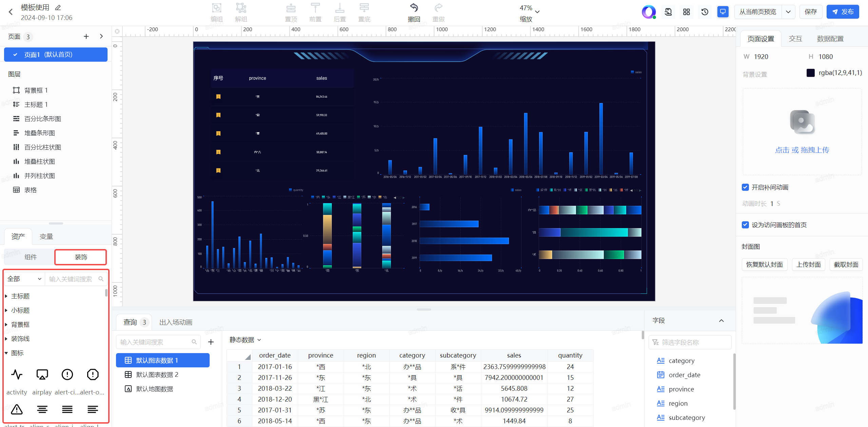
Task: Click the ruler origin icon at the canvas corner
Action: (117, 31)
